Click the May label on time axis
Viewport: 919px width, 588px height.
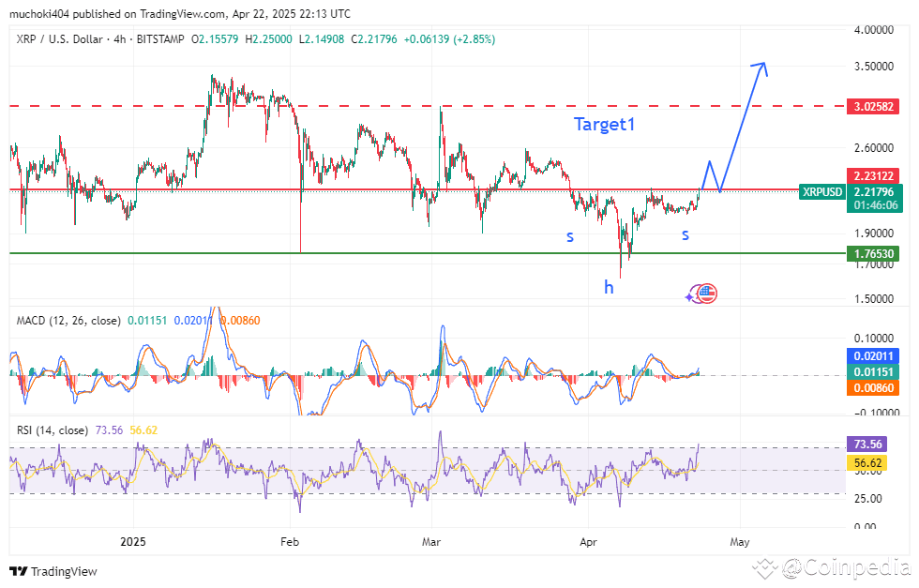pyautogui.click(x=740, y=541)
